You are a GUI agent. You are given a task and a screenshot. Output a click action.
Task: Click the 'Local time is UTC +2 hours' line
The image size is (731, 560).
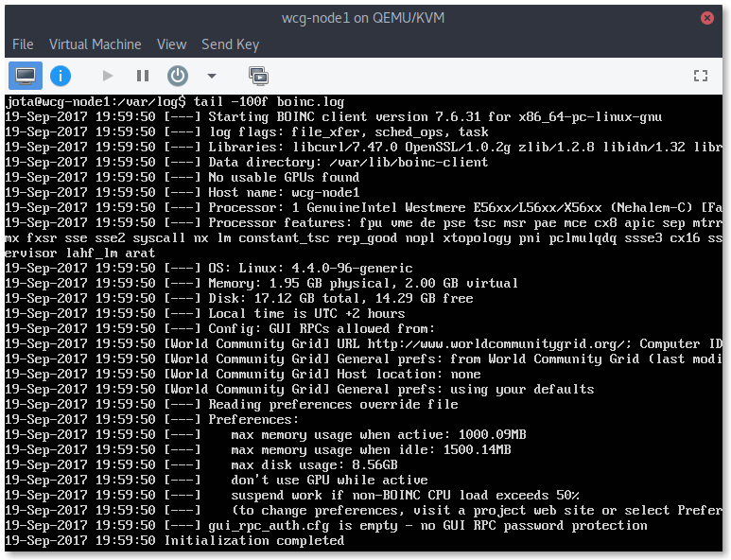click(205, 313)
